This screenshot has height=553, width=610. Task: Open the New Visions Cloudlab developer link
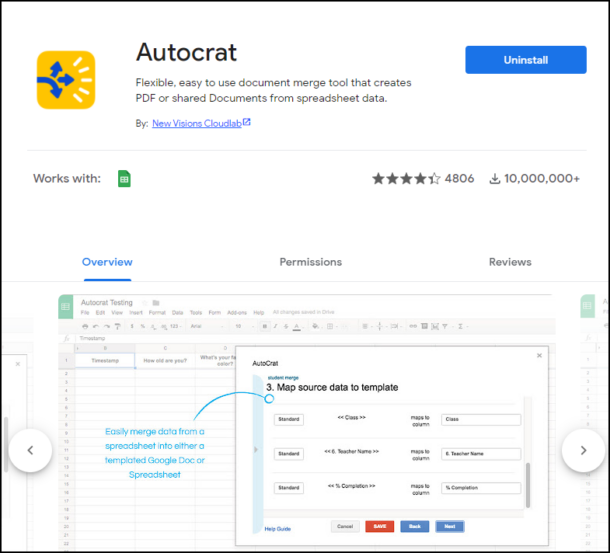(x=196, y=123)
